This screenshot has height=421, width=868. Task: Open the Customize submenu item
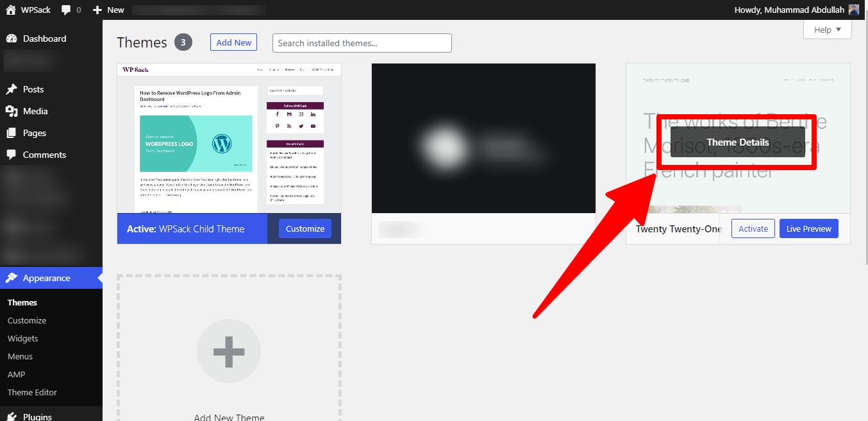tap(27, 320)
